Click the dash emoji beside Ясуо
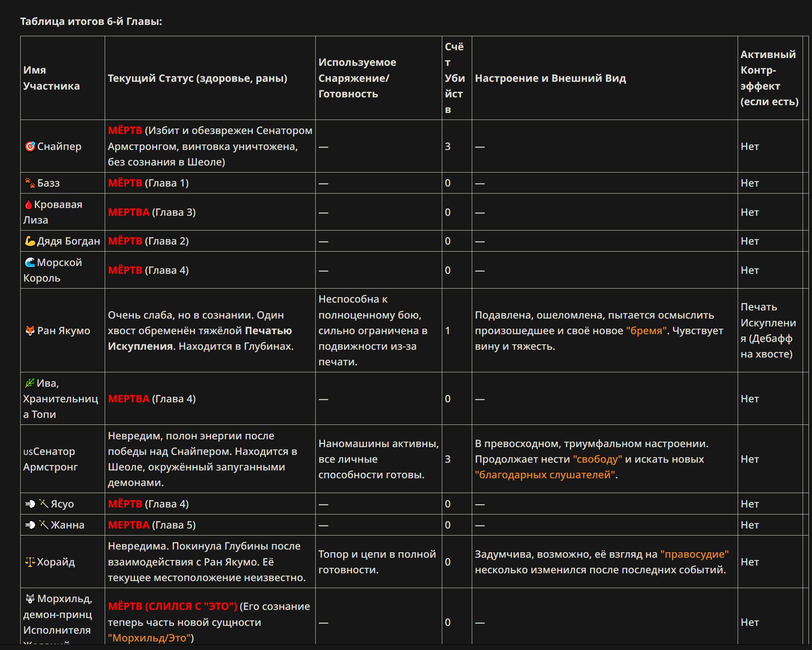812x650 pixels. (x=30, y=504)
